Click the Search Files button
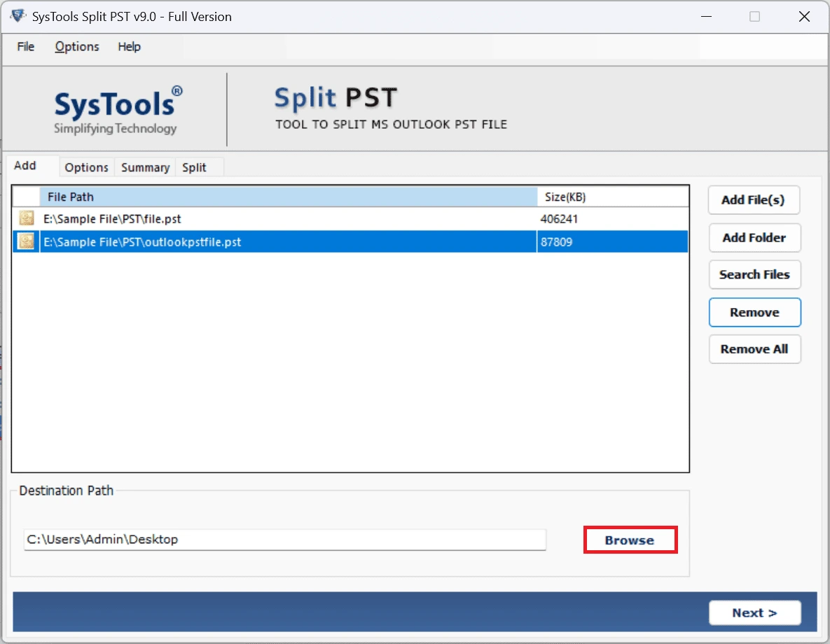The width and height of the screenshot is (830, 644). point(754,274)
